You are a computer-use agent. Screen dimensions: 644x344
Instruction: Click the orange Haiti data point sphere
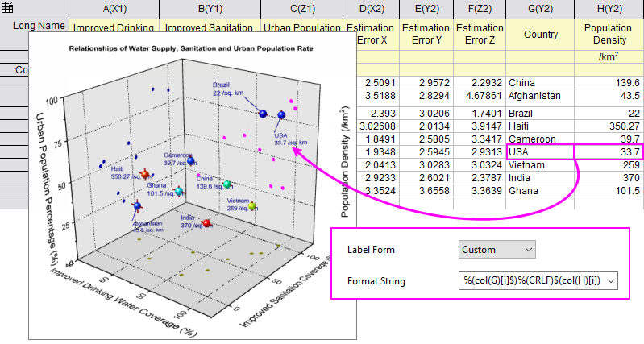coord(144,175)
